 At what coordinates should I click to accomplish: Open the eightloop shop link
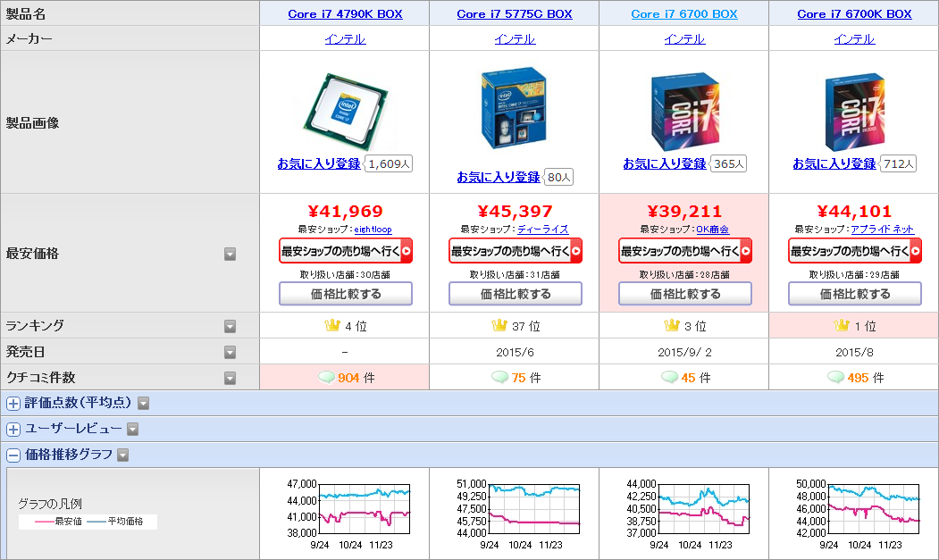pos(373,230)
